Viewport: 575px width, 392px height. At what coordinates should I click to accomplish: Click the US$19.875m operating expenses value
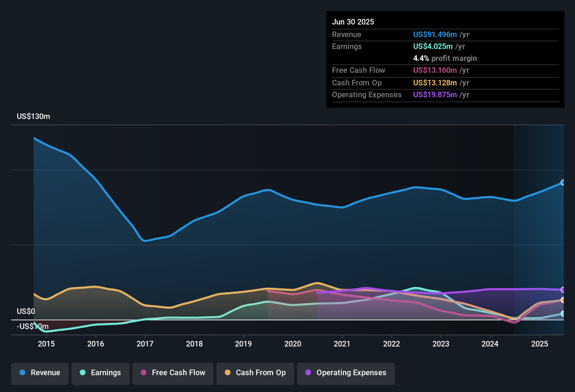(435, 94)
